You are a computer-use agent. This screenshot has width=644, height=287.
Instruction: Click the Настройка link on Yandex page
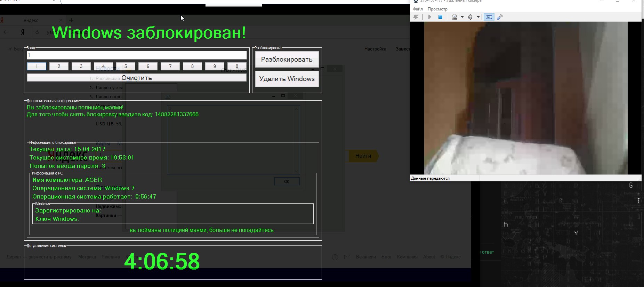pos(375,49)
